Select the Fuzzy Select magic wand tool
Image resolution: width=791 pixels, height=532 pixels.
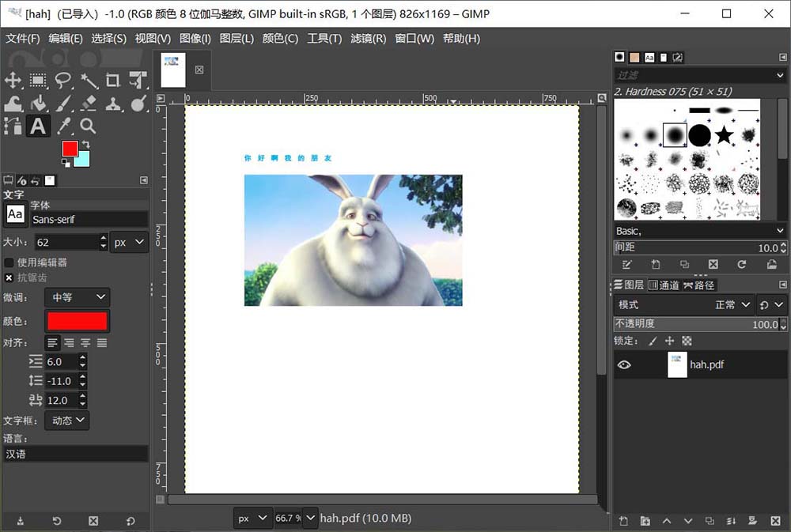pos(89,80)
